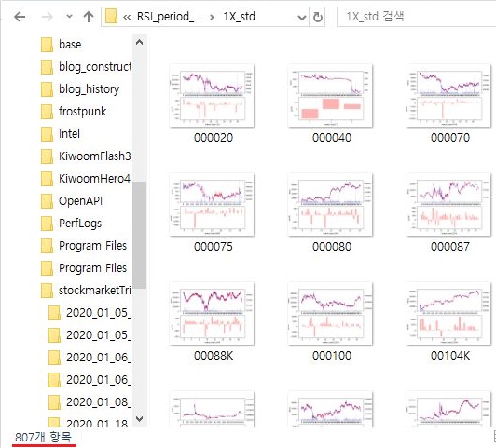496x448 pixels.
Task: Open the base folder in tree
Action: point(70,44)
